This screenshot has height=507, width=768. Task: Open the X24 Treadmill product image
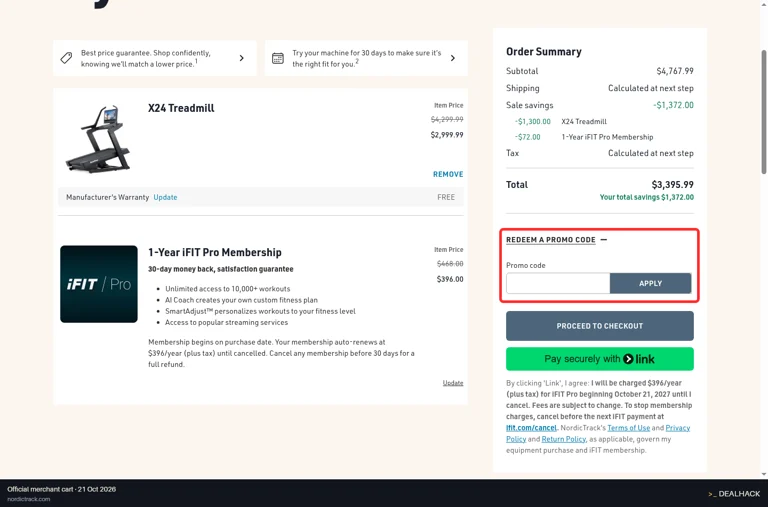tap(98, 139)
